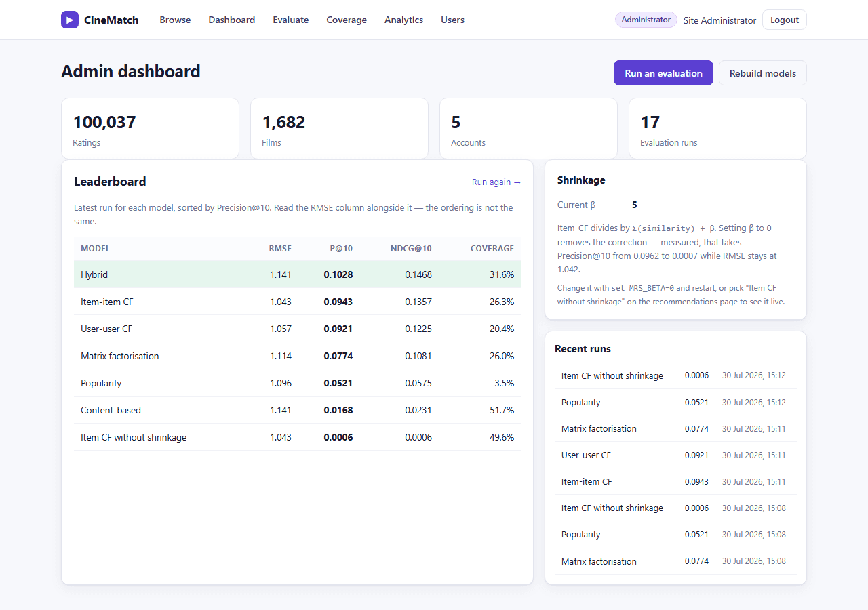This screenshot has height=610, width=868.
Task: Open the Evaluate page
Action: [x=291, y=20]
